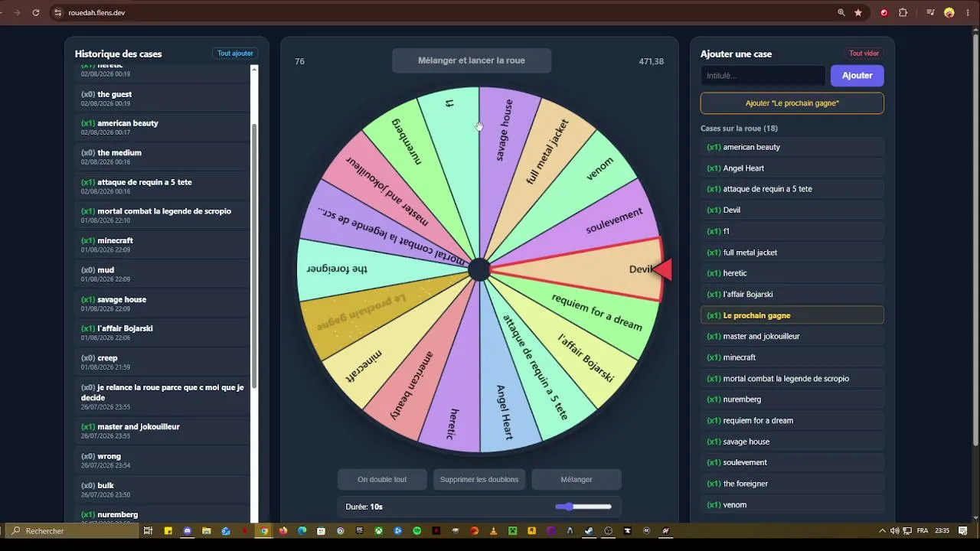980x551 pixels.
Task: Open Discord from the taskbar
Action: 188,530
